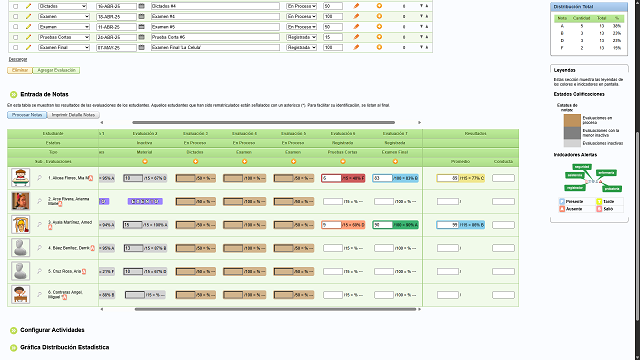Click the Evaluación 2 grade field for Báez Benítez

[x=133, y=248]
